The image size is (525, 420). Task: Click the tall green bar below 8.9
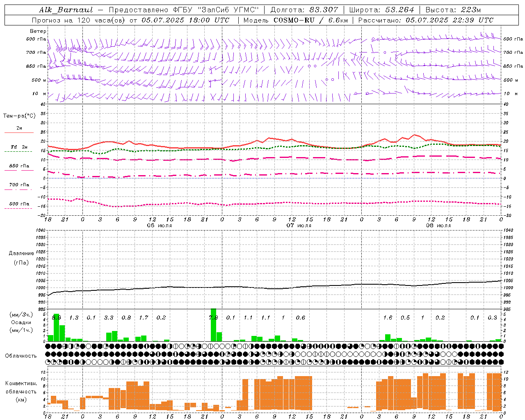[56, 327]
